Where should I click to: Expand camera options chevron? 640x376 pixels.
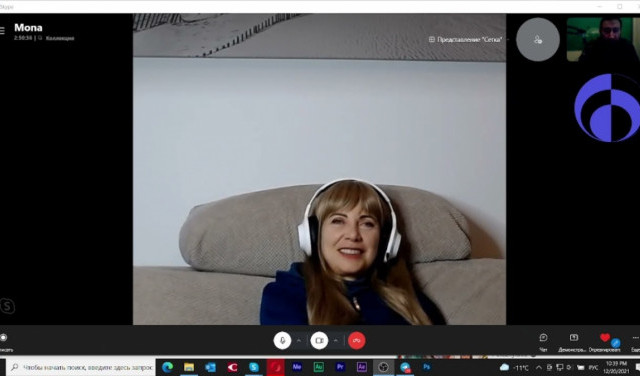[x=336, y=340]
